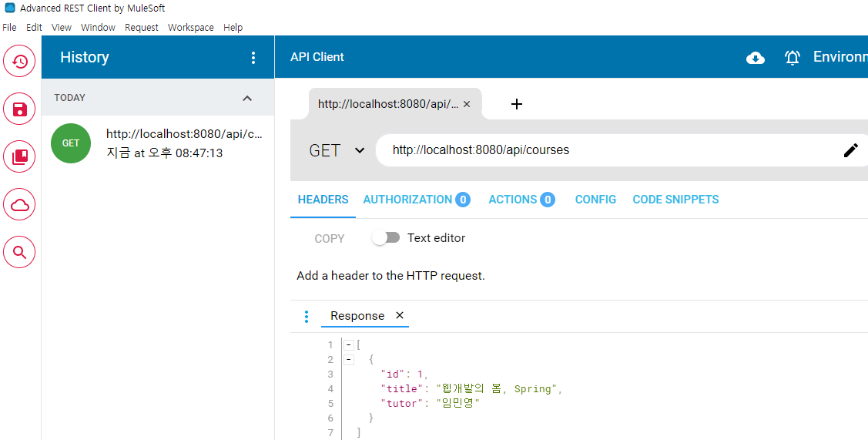The image size is (868, 440).
Task: Open the search icon in sidebar
Action: [x=19, y=252]
